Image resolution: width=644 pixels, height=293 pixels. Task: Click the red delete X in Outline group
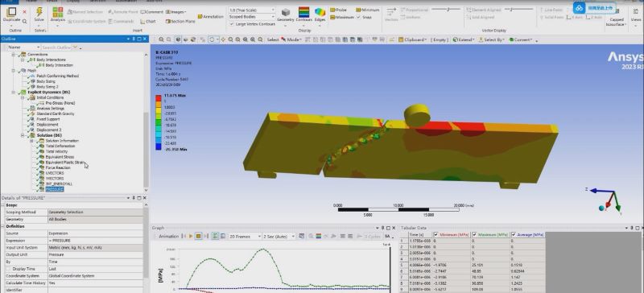coord(25,12)
